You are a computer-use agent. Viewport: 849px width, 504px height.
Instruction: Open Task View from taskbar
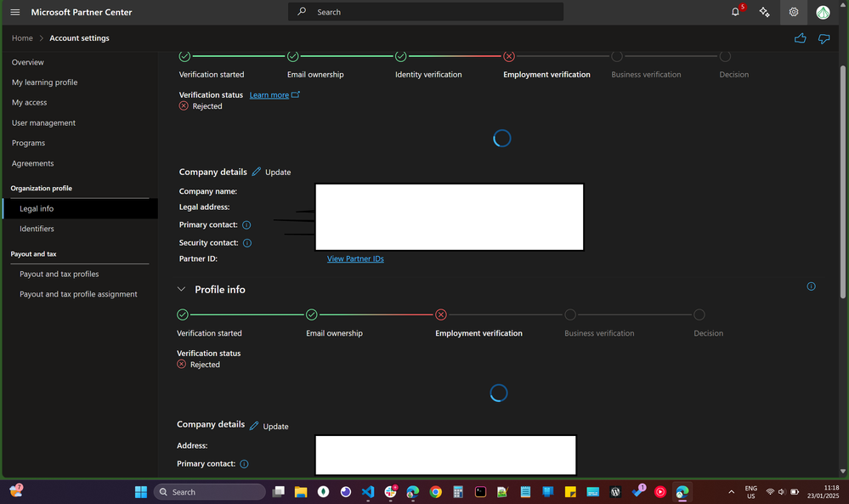278,491
